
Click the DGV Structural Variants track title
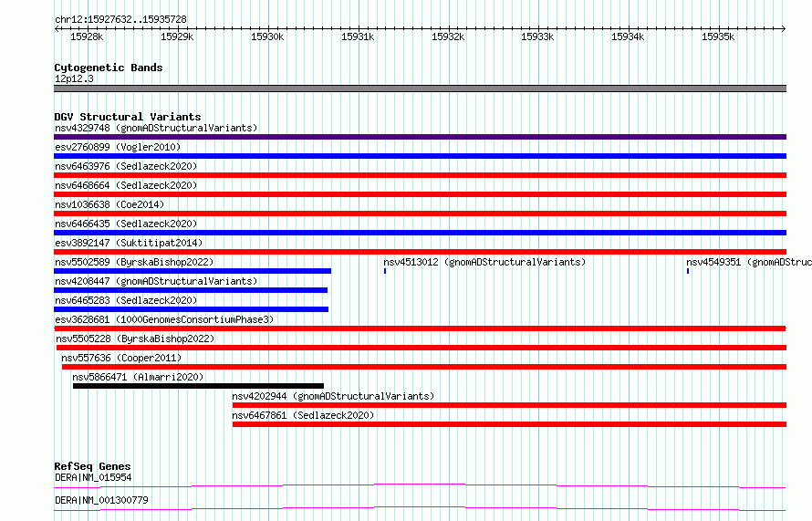pos(128,117)
